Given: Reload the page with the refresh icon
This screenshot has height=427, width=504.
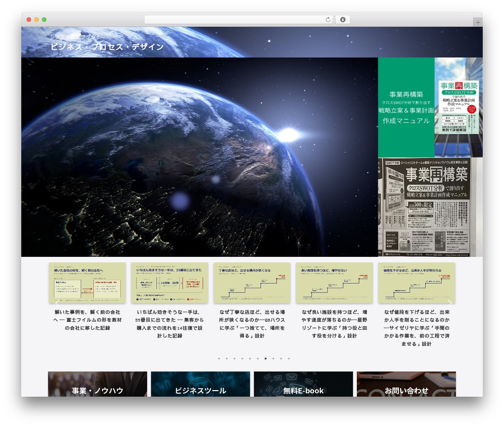Looking at the screenshot, I should coord(328,19).
